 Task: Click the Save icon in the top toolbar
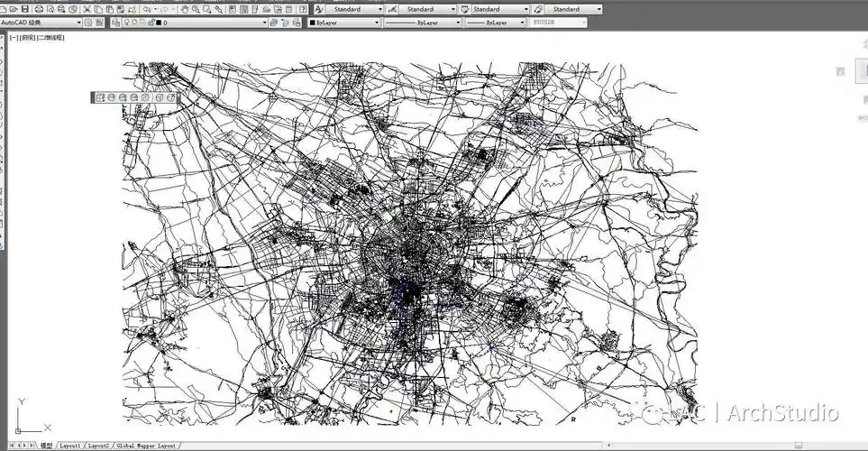[25, 9]
